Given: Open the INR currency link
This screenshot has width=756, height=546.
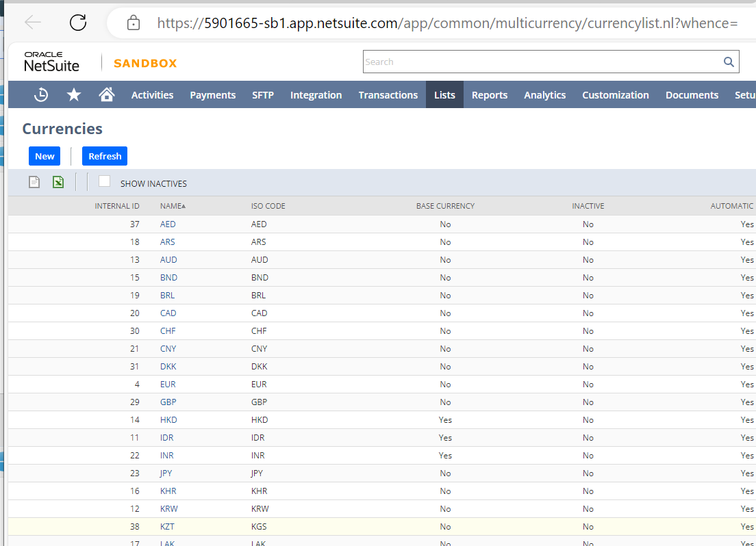Looking at the screenshot, I should click(167, 456).
